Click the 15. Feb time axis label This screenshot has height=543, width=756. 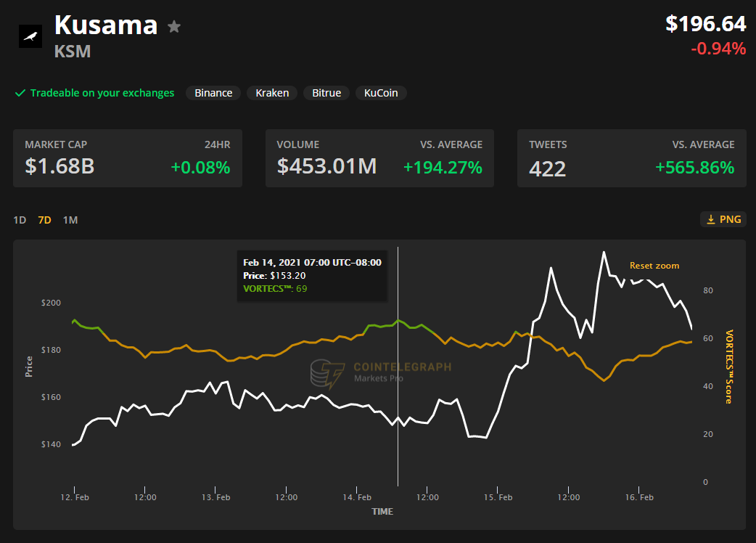[x=498, y=497]
